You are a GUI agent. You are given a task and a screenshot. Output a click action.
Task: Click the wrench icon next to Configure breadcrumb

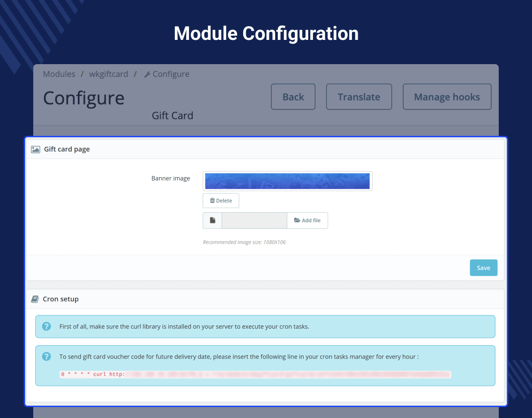pos(147,75)
